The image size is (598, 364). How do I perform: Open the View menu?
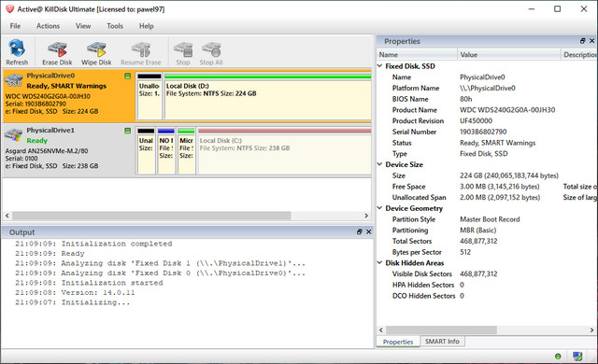(x=83, y=26)
